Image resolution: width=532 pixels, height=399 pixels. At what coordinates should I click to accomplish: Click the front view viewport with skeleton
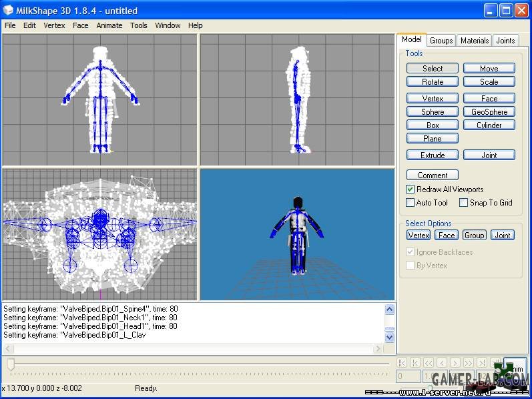tap(99, 100)
